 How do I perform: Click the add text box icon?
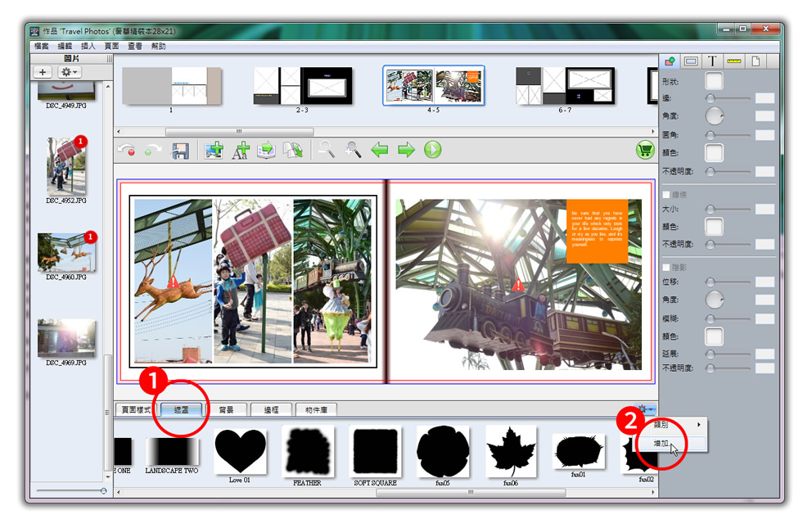click(240, 150)
